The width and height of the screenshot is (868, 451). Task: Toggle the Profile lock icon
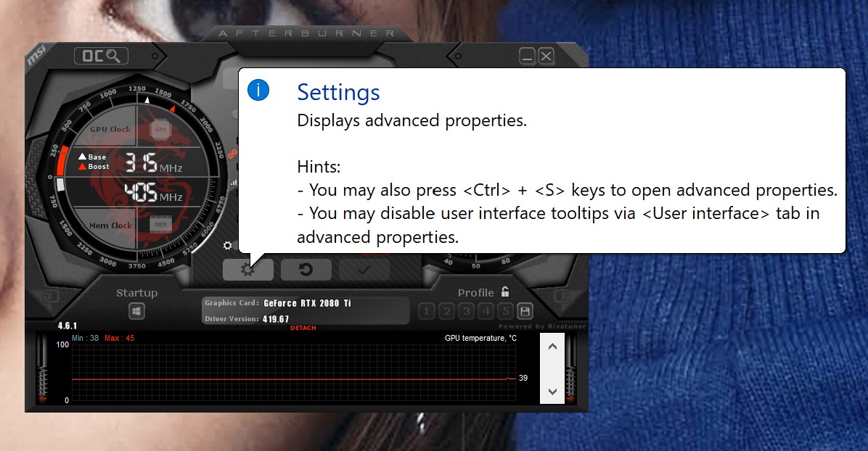(x=505, y=291)
